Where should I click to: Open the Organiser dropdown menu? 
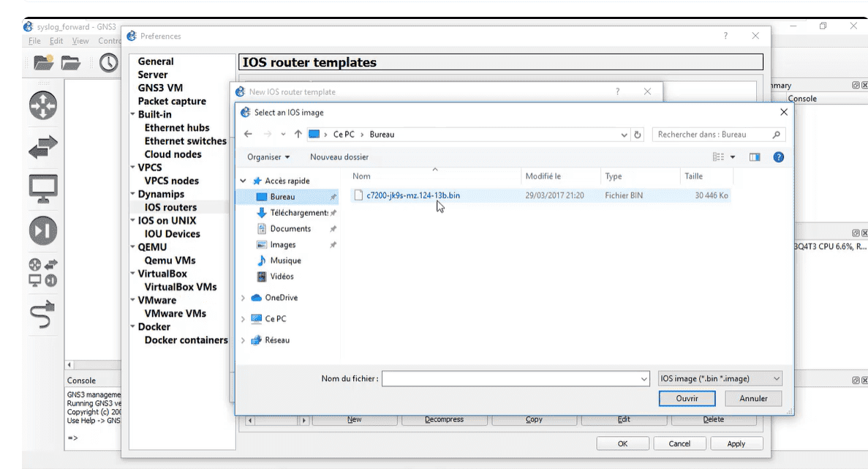pyautogui.click(x=268, y=157)
